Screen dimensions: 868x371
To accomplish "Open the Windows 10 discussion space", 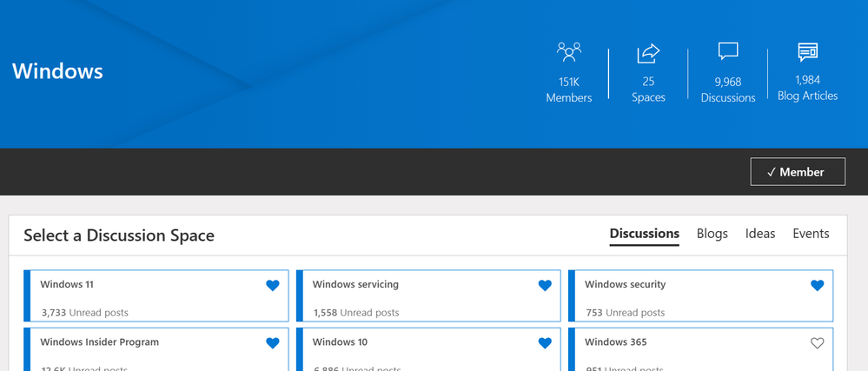I will (x=340, y=342).
